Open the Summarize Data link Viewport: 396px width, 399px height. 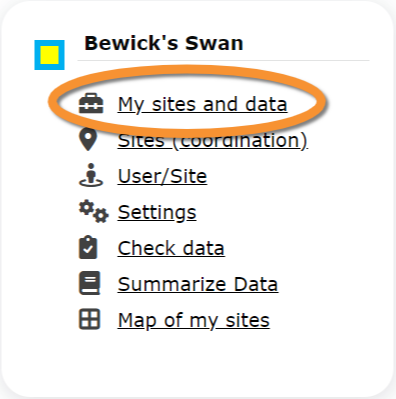click(198, 284)
